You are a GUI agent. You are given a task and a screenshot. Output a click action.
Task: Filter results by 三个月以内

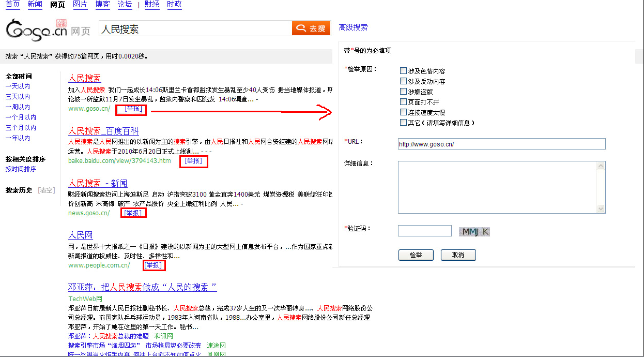(x=21, y=128)
